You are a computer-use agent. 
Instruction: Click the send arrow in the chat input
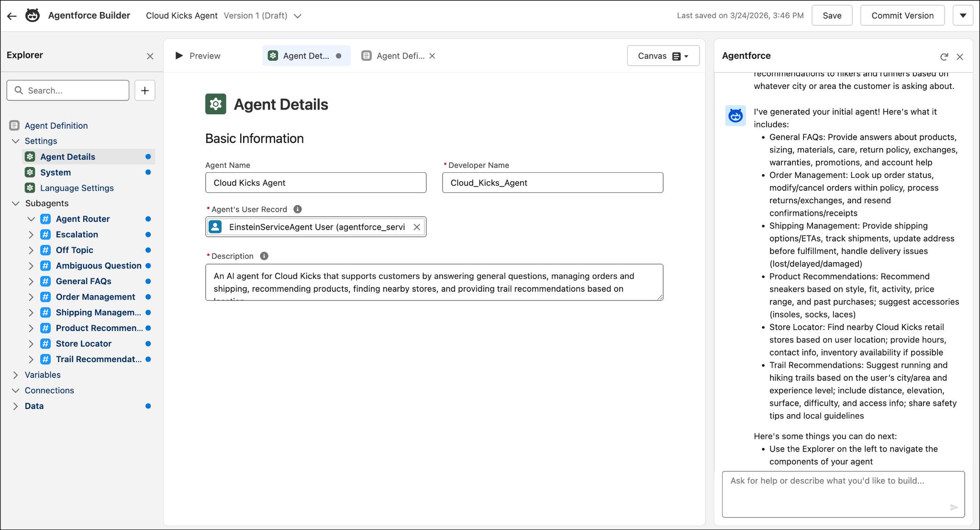click(x=953, y=508)
